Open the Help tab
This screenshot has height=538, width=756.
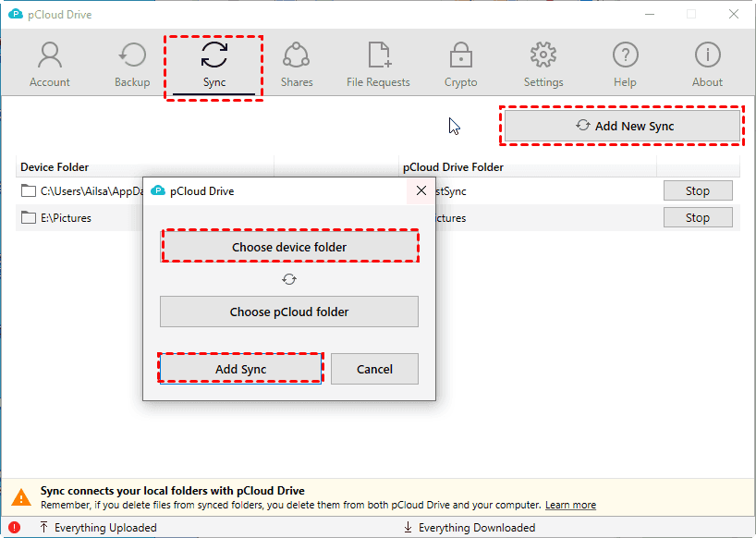pyautogui.click(x=626, y=65)
